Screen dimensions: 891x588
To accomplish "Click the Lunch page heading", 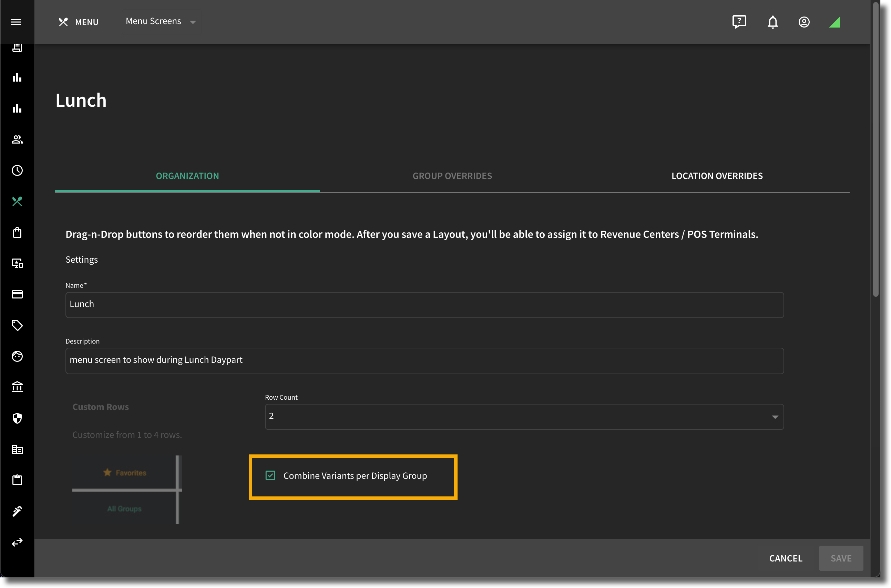I will click(x=81, y=101).
